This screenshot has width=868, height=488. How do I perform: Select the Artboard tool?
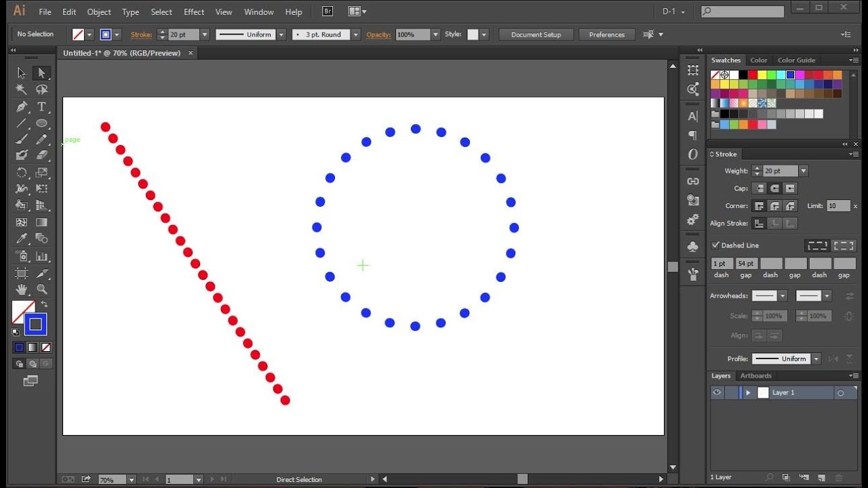22,273
